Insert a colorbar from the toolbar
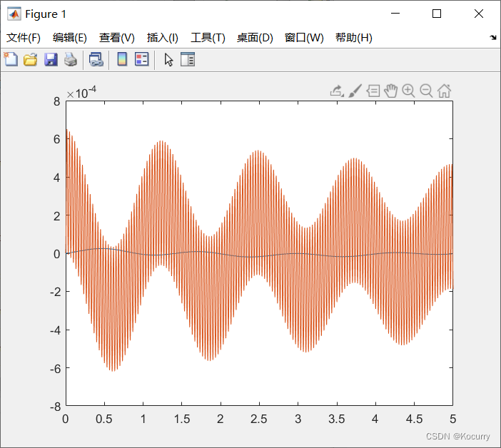Image resolution: width=501 pixels, height=448 pixels. (x=122, y=59)
